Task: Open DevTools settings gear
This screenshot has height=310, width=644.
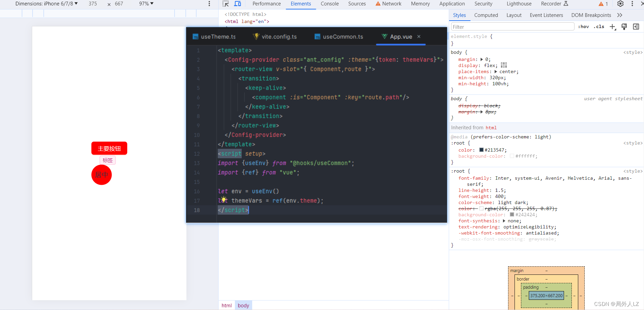Action: coord(620,4)
